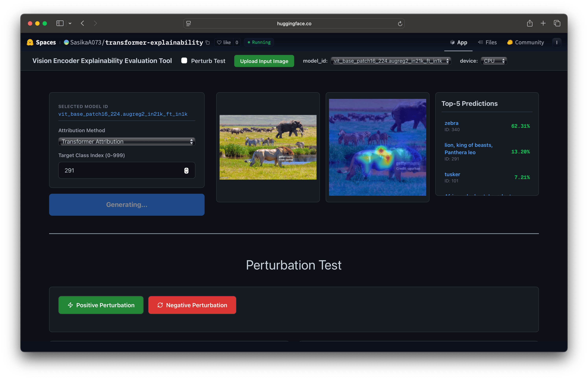Toggle the browser sidebar icon
The image size is (588, 379).
tap(60, 23)
